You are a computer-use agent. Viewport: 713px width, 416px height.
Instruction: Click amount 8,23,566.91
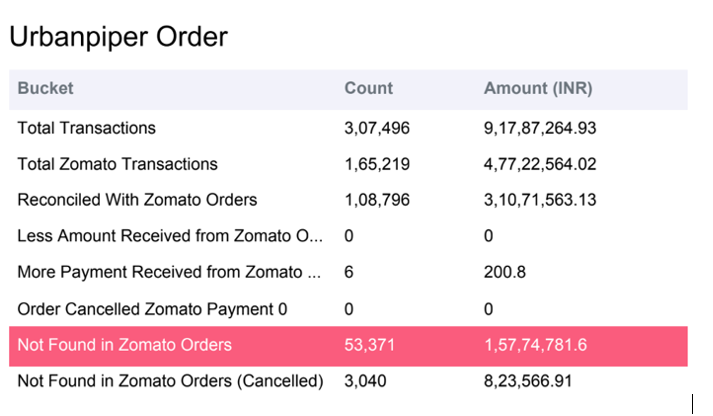click(528, 381)
